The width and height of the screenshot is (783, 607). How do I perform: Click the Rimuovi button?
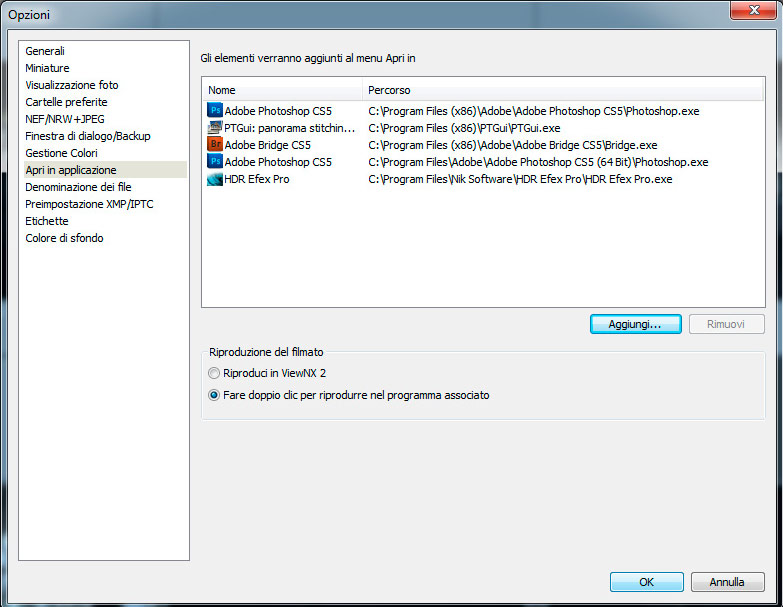click(x=726, y=324)
